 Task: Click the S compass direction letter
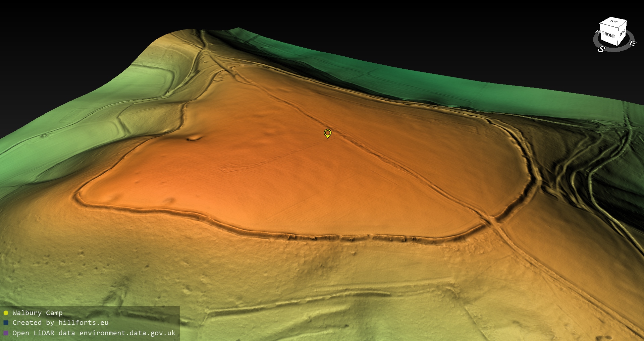(x=601, y=49)
